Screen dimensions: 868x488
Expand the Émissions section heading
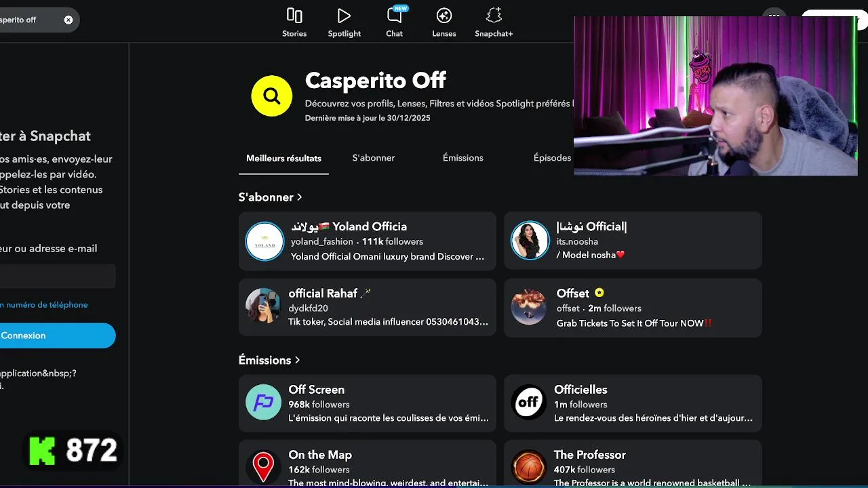269,360
